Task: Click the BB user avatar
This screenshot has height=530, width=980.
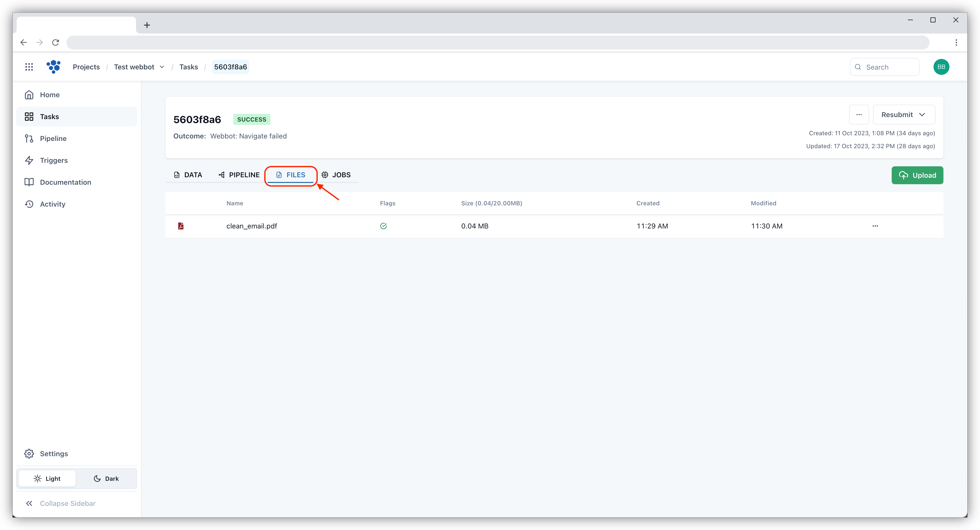Action: [941, 67]
